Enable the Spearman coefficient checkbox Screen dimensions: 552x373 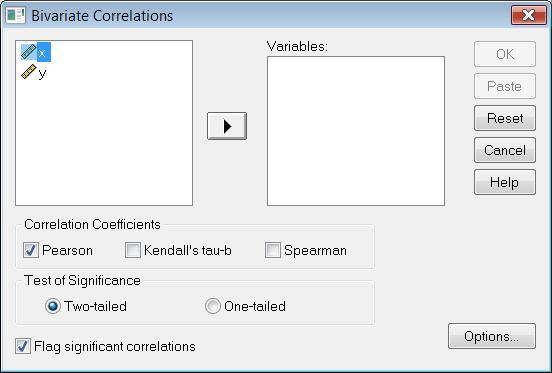pos(273,250)
